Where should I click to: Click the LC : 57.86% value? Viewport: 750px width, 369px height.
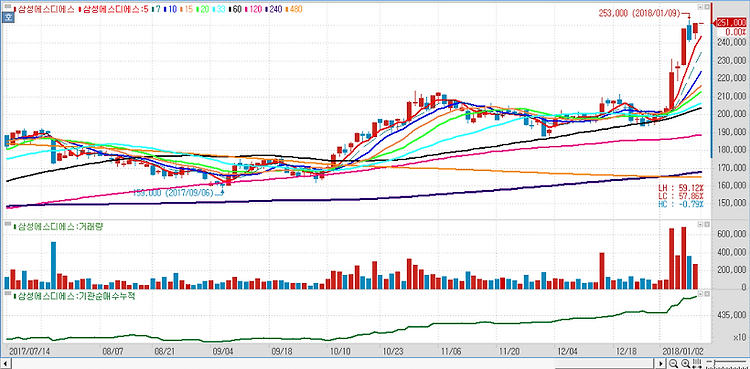[x=681, y=196]
